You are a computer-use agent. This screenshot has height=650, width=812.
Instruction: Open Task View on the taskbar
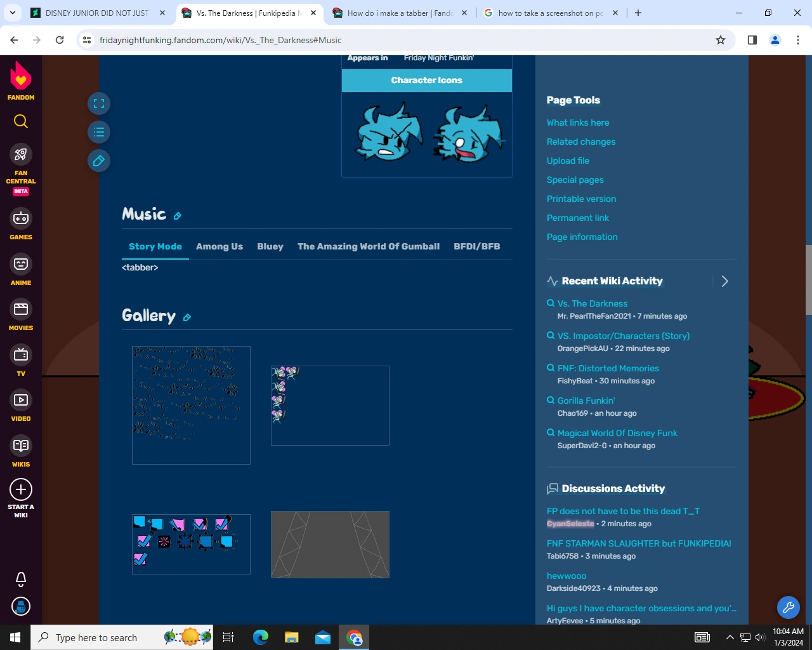pyautogui.click(x=228, y=637)
